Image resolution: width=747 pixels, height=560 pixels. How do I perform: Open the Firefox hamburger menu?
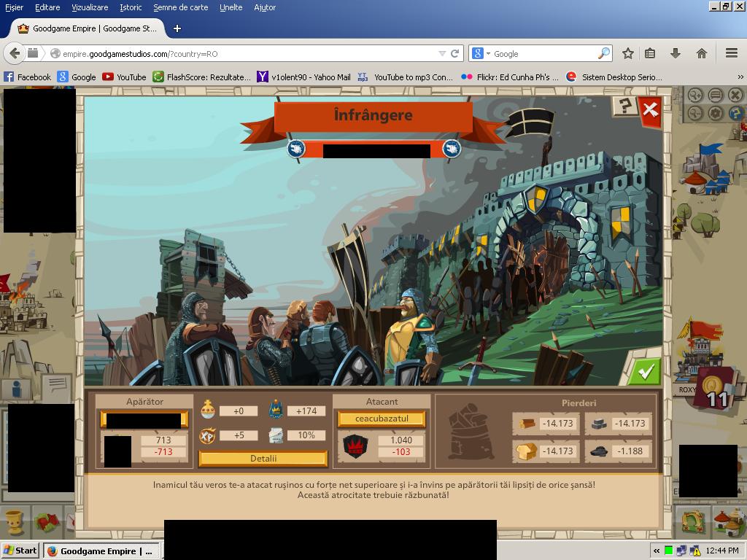tap(732, 53)
